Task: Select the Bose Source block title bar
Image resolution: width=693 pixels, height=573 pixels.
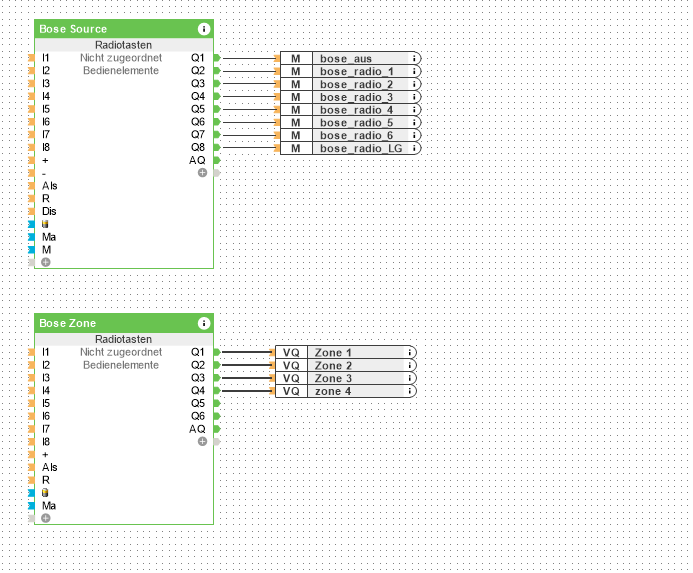Action: pyautogui.click(x=124, y=29)
